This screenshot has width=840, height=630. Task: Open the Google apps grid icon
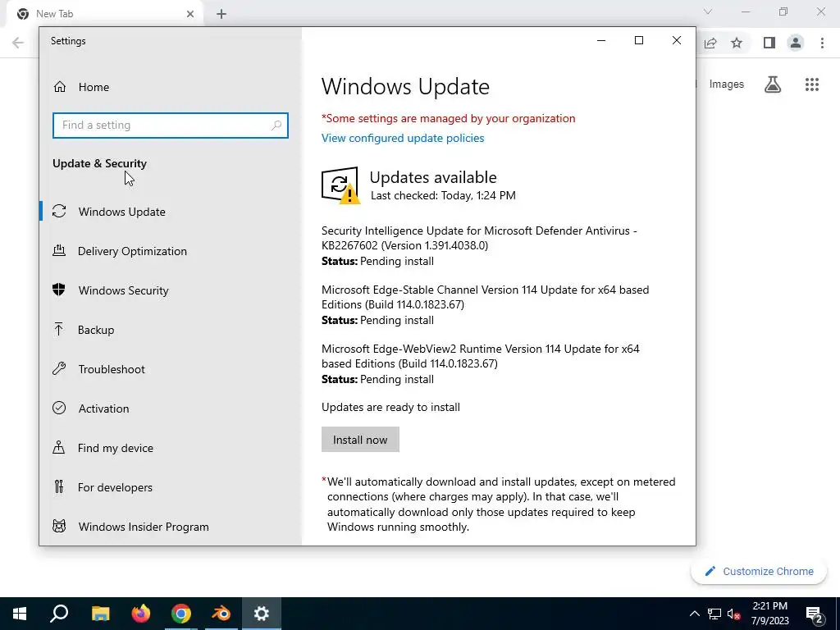812,84
